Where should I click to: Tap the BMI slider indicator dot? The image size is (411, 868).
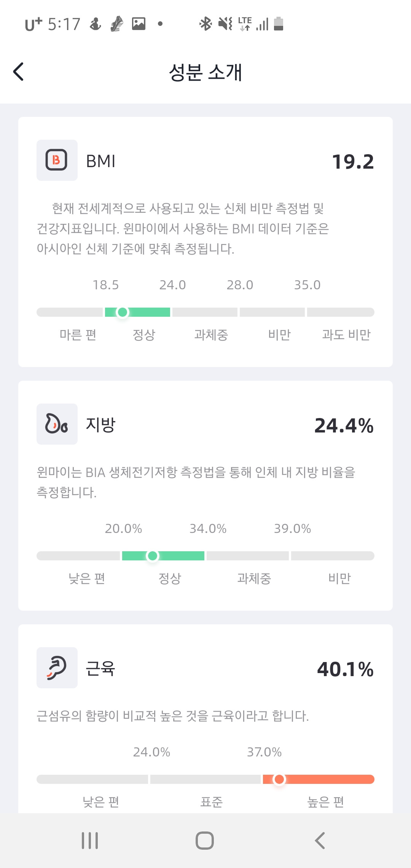[123, 312]
